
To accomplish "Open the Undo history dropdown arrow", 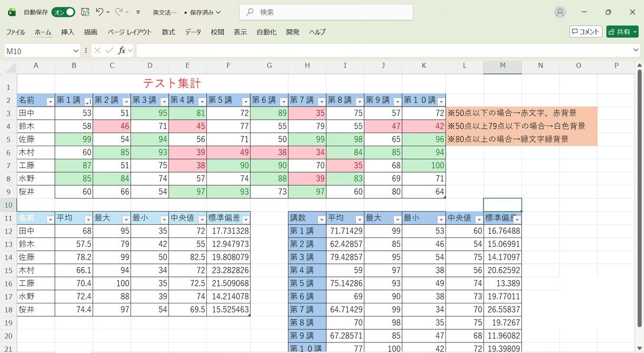I will point(108,12).
